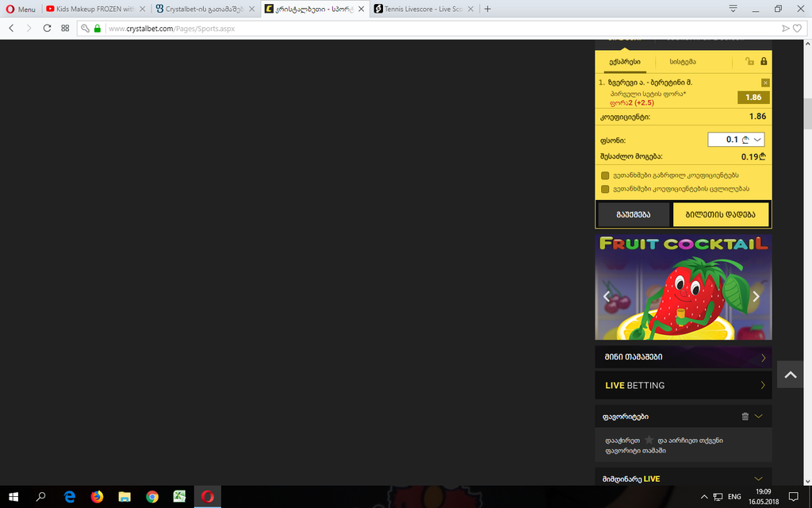Launch Google Chrome from the taskbar
This screenshot has height=508, width=812.
pyautogui.click(x=151, y=497)
